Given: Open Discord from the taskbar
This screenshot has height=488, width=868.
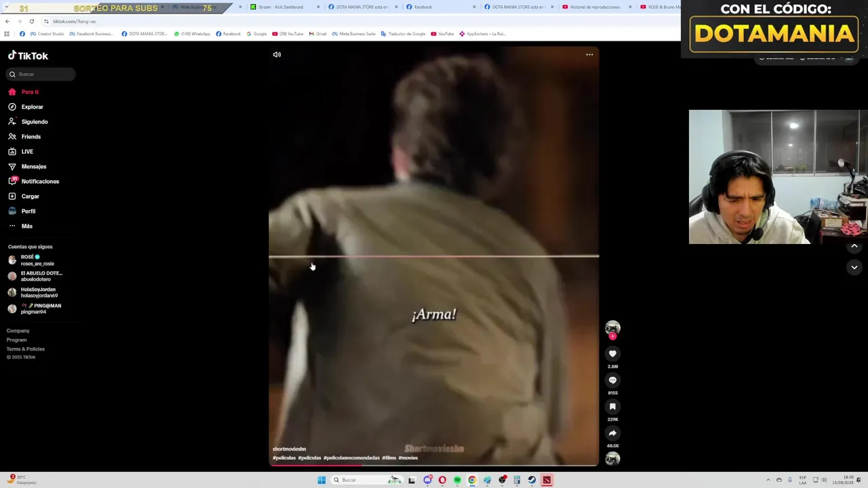Looking at the screenshot, I should point(428,480).
